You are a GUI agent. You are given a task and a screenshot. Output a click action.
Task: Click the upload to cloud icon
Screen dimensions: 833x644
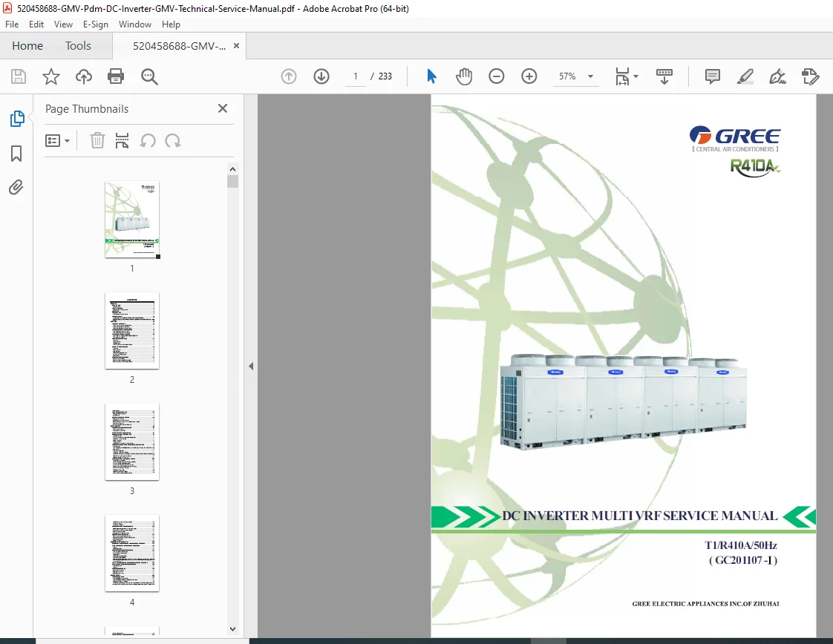tap(83, 76)
